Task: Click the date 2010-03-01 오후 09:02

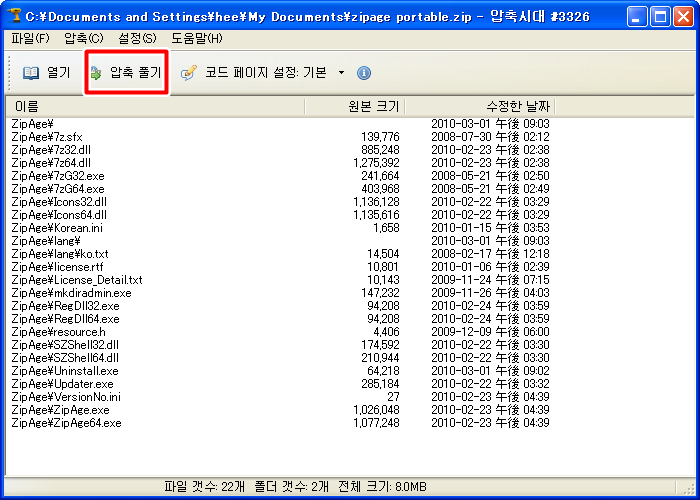Action: (490, 371)
